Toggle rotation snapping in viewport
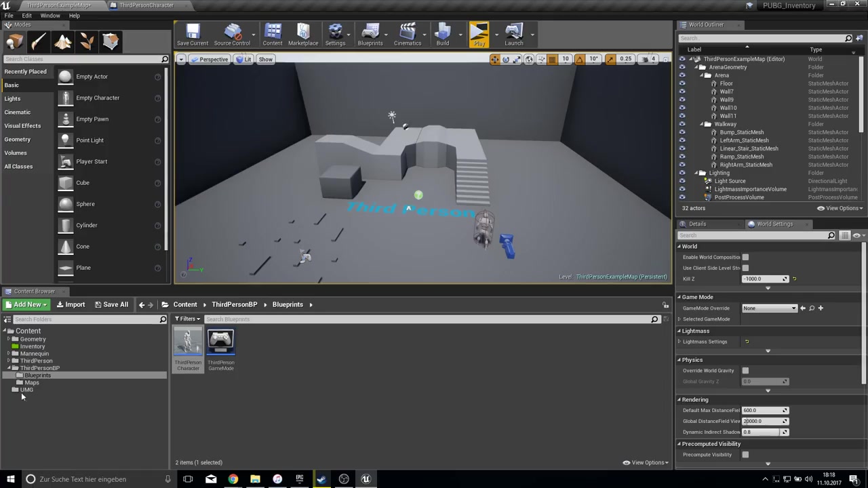Image resolution: width=868 pixels, height=488 pixels. (580, 60)
